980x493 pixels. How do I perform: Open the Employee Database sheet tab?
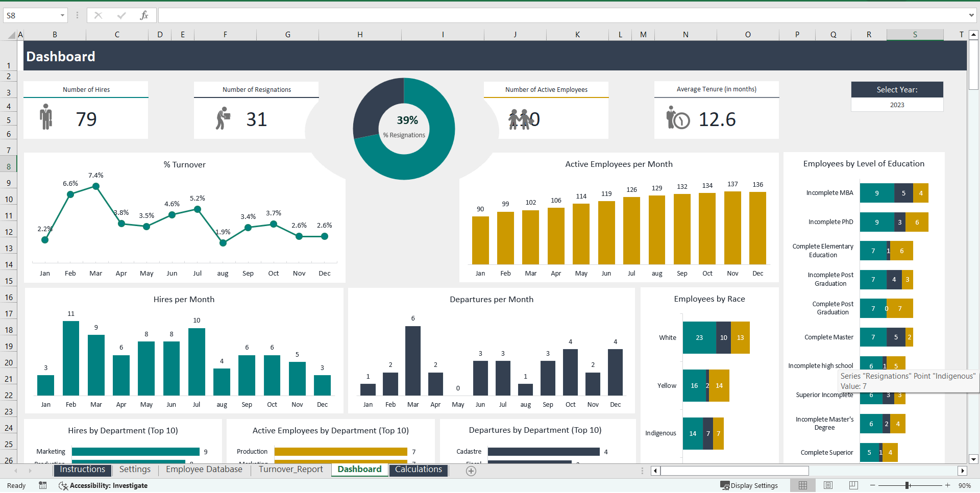204,470
